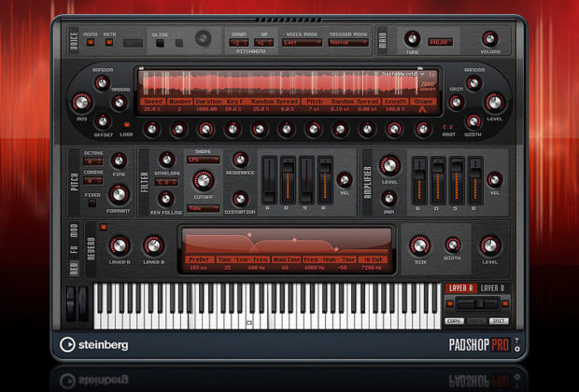The height and width of the screenshot is (392, 579).
Task: Click the filter envelope C3 value field
Action: coord(166,182)
